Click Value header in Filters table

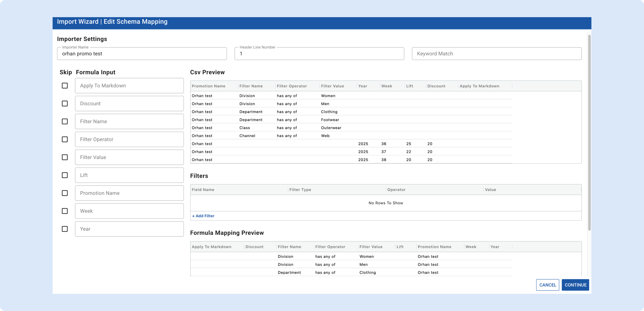pos(491,190)
